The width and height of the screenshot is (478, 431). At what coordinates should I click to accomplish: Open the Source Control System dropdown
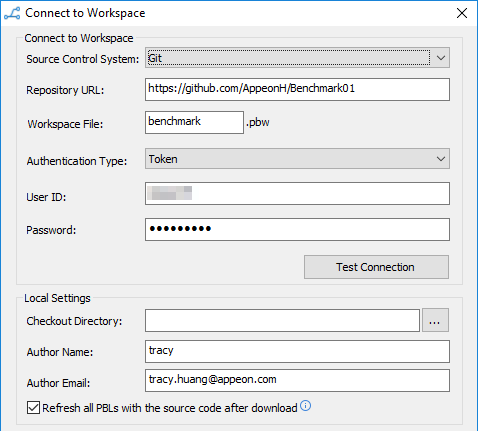tap(297, 58)
